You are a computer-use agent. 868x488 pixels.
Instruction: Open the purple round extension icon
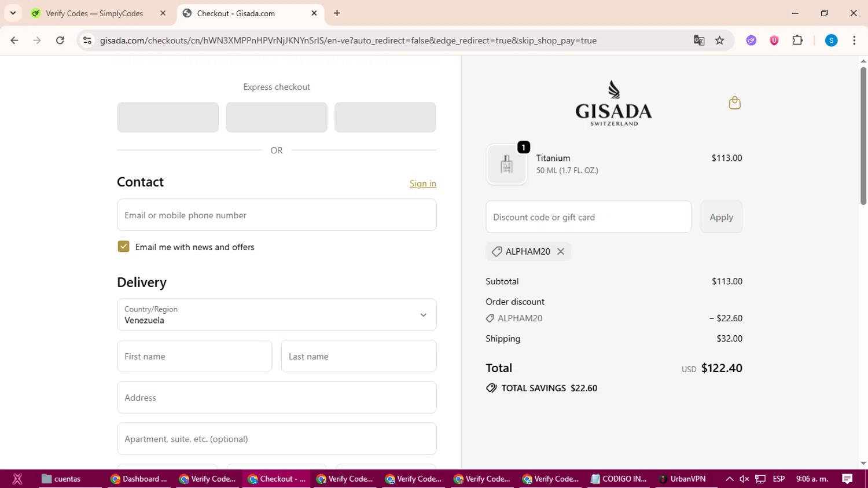(751, 41)
